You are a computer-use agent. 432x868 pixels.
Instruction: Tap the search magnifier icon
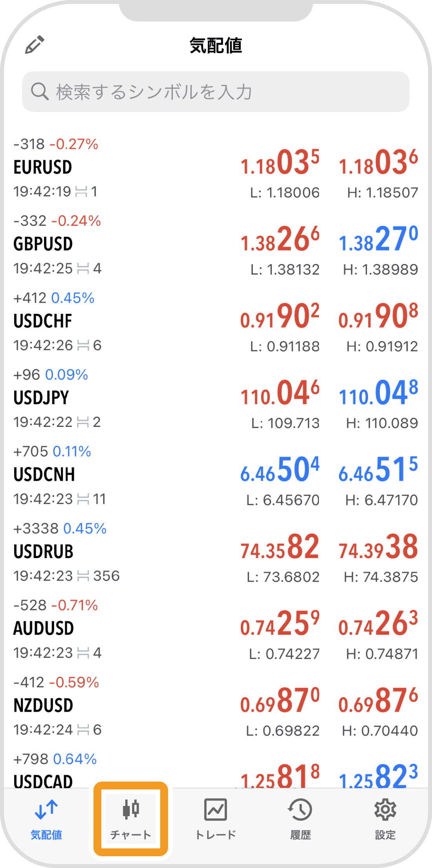pyautogui.click(x=40, y=92)
